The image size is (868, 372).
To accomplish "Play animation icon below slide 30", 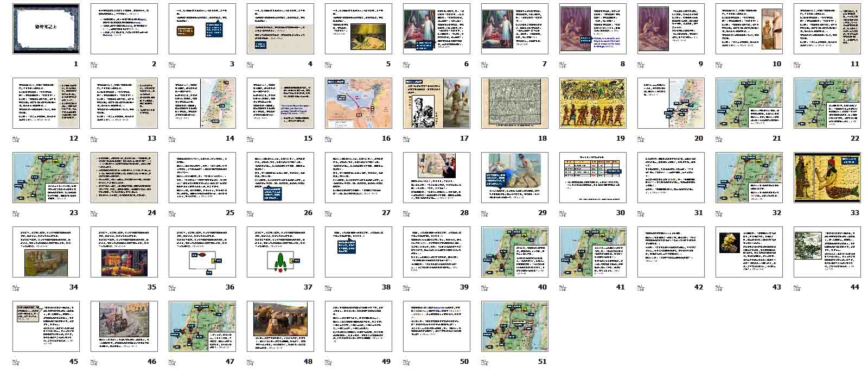I will tap(563, 213).
